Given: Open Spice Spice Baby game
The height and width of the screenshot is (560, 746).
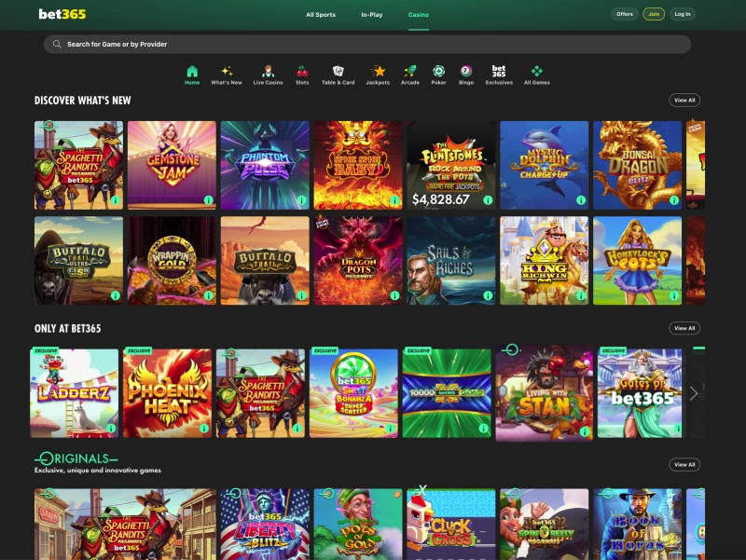Looking at the screenshot, I should (358, 166).
